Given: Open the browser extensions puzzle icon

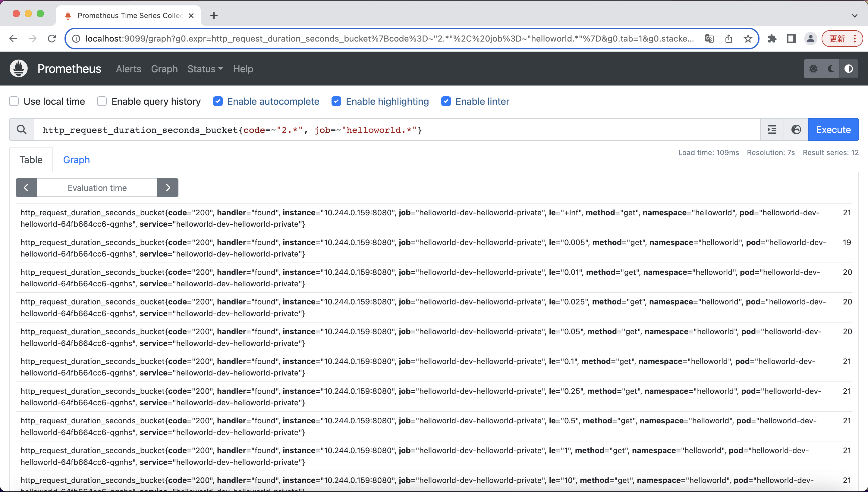Looking at the screenshot, I should coord(772,39).
